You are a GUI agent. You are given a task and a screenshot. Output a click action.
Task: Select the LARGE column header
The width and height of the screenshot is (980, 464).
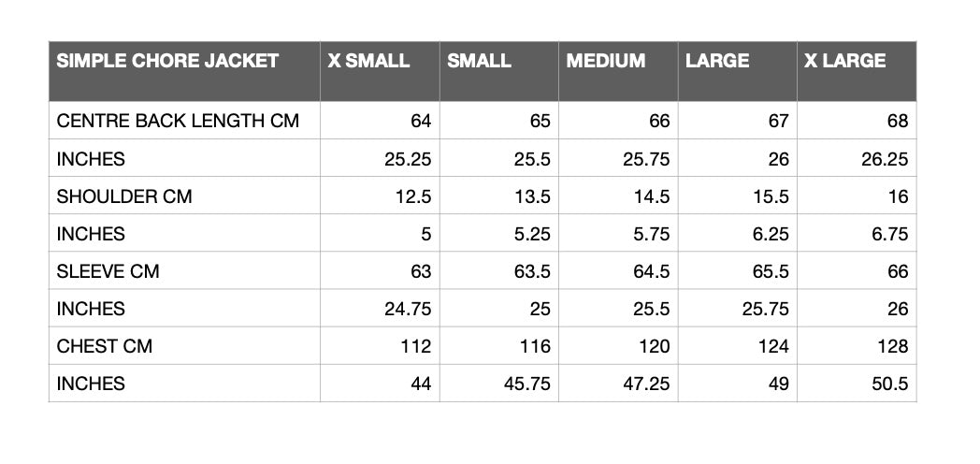tap(738, 71)
